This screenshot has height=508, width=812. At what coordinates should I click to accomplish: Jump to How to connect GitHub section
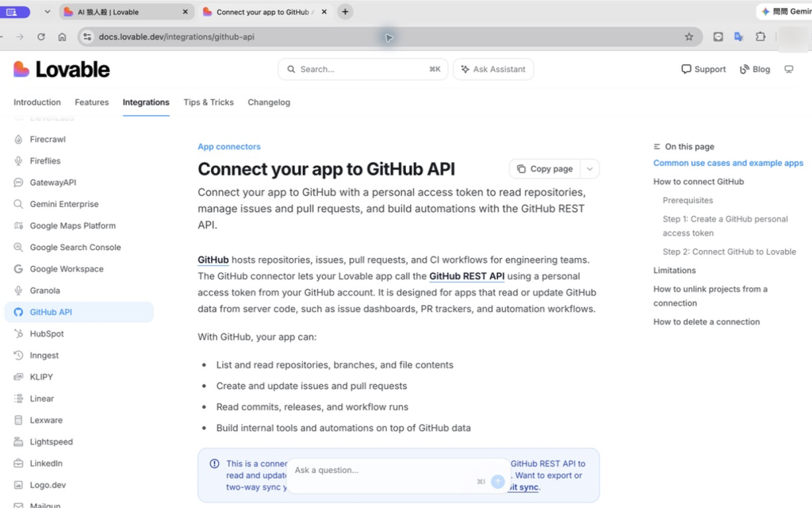click(x=698, y=182)
